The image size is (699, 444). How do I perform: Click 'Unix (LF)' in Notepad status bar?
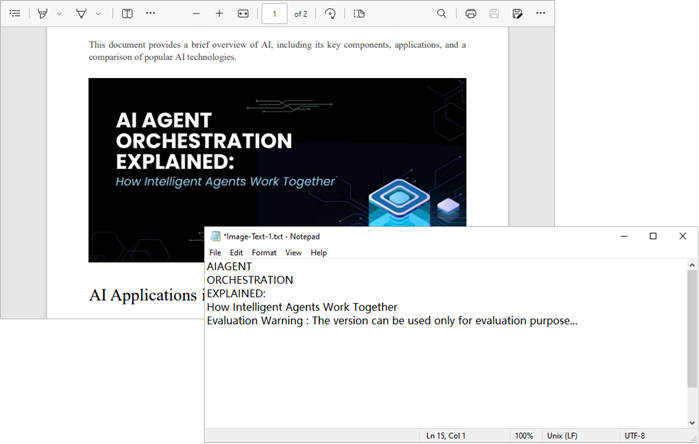[x=562, y=436]
